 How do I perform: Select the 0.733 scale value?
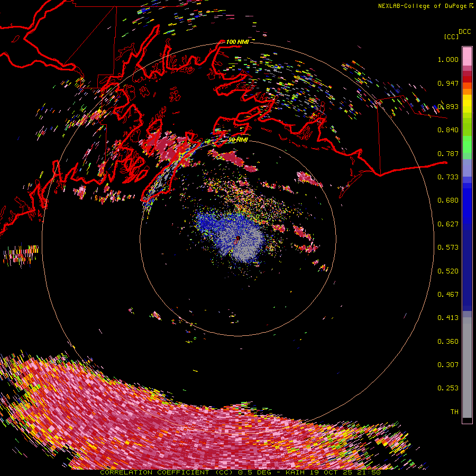point(448,177)
